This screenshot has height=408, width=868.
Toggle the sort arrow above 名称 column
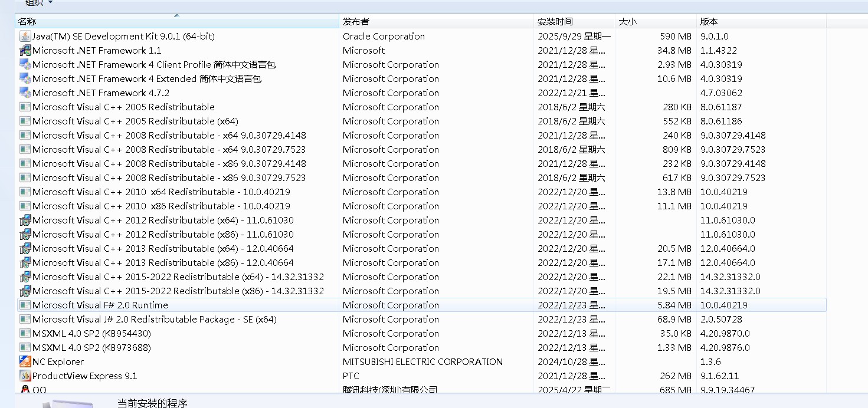pyautogui.click(x=176, y=16)
